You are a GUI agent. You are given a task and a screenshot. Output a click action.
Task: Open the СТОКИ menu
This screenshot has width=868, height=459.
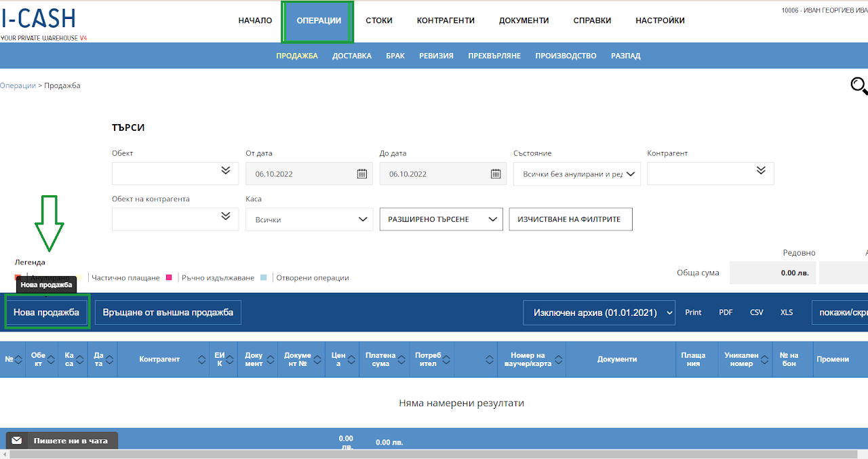tap(379, 20)
